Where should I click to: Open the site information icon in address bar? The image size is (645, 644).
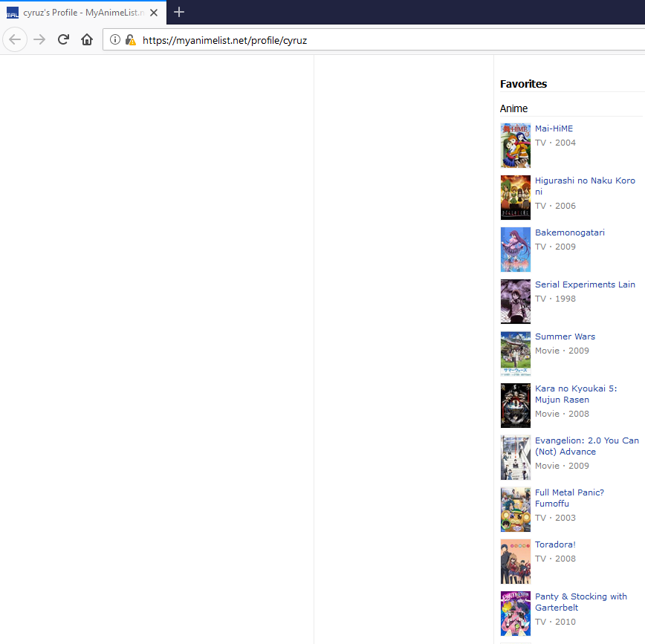[x=115, y=40]
